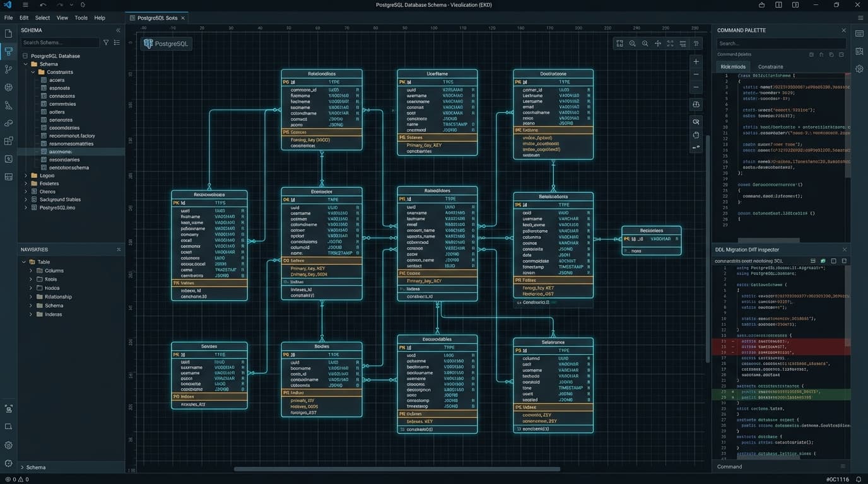Click the copy clipboard icon on canvas side toolbar

pyautogui.click(x=696, y=135)
